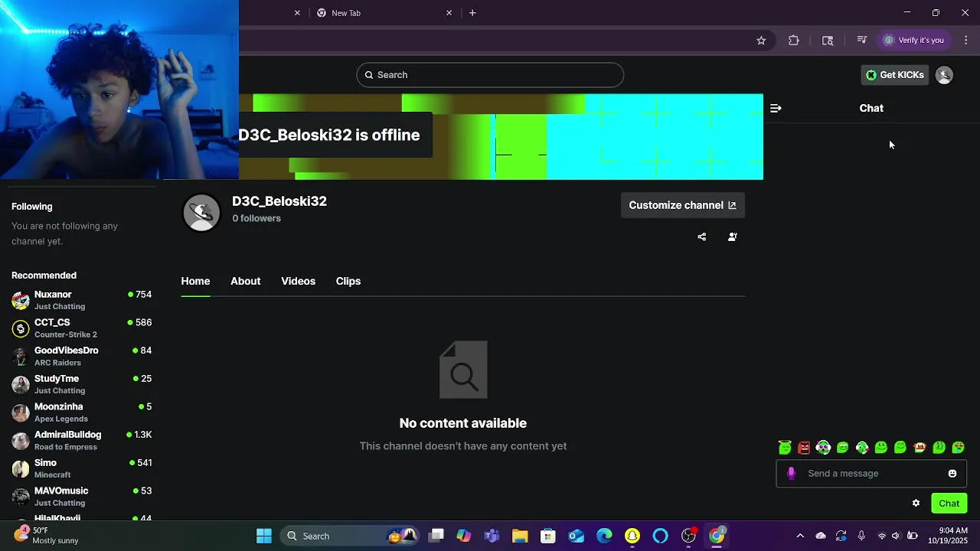Open Snapchat from the taskbar
Viewport: 980px width, 551px height.
tap(632, 536)
